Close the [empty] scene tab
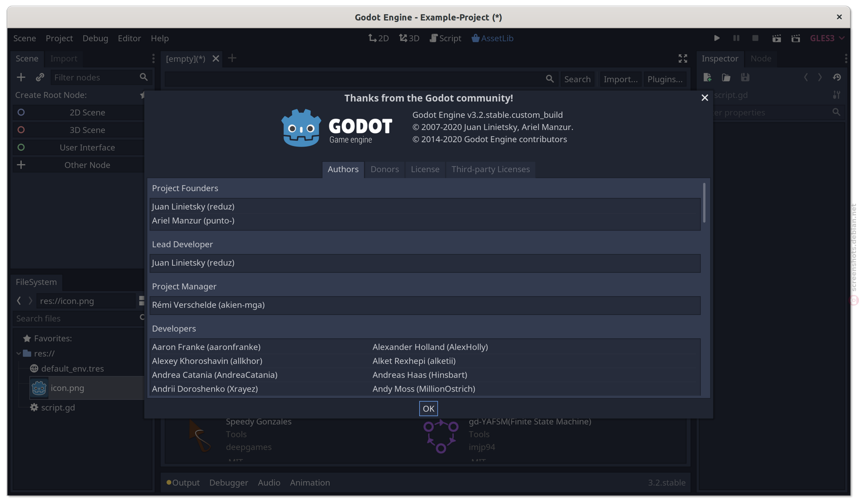The height and width of the screenshot is (504, 859). pyautogui.click(x=216, y=58)
